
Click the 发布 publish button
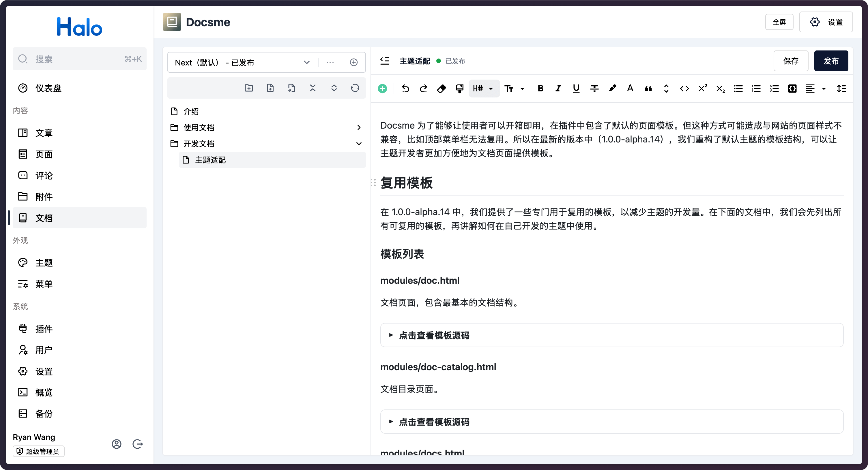pyautogui.click(x=831, y=61)
